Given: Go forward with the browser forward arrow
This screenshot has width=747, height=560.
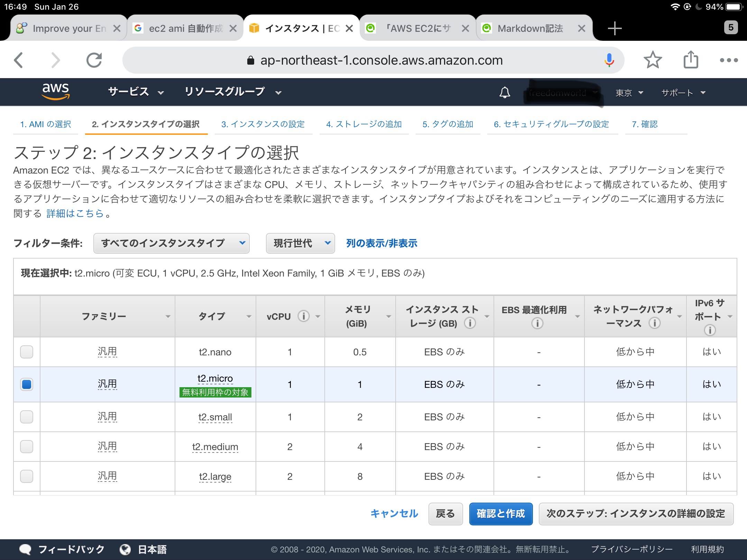Looking at the screenshot, I should click(x=55, y=60).
